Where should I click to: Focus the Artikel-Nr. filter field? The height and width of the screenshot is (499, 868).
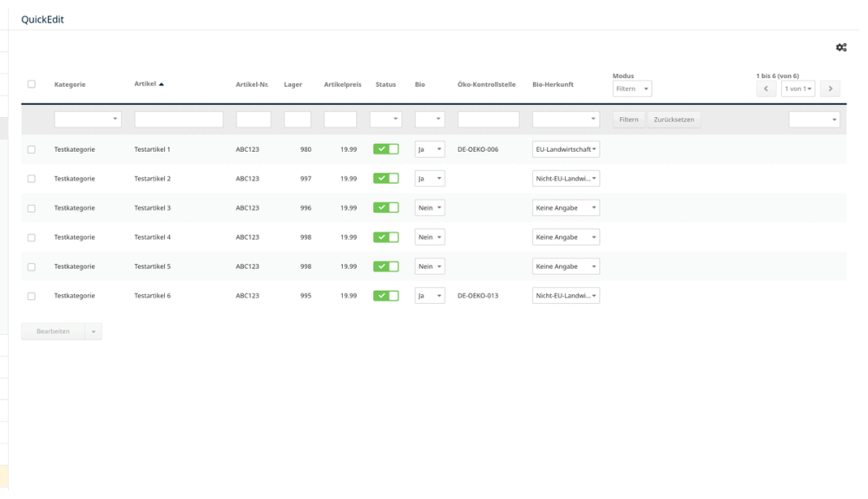coord(253,119)
